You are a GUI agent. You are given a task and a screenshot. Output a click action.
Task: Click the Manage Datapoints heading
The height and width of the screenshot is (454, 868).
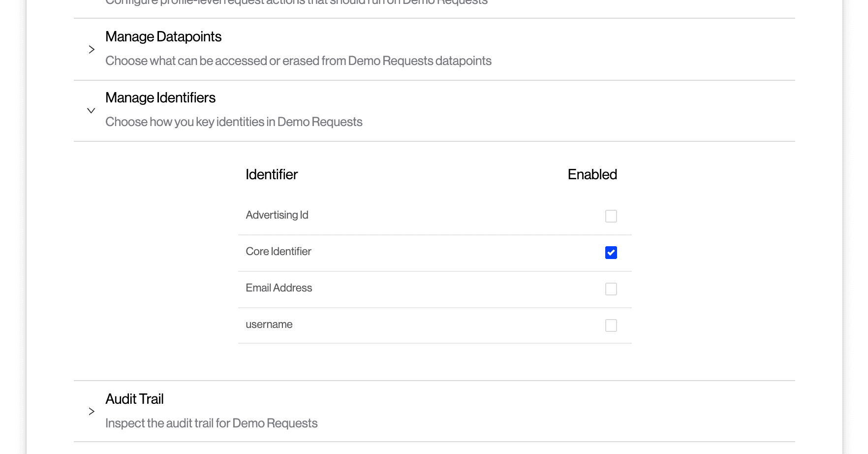click(x=163, y=37)
